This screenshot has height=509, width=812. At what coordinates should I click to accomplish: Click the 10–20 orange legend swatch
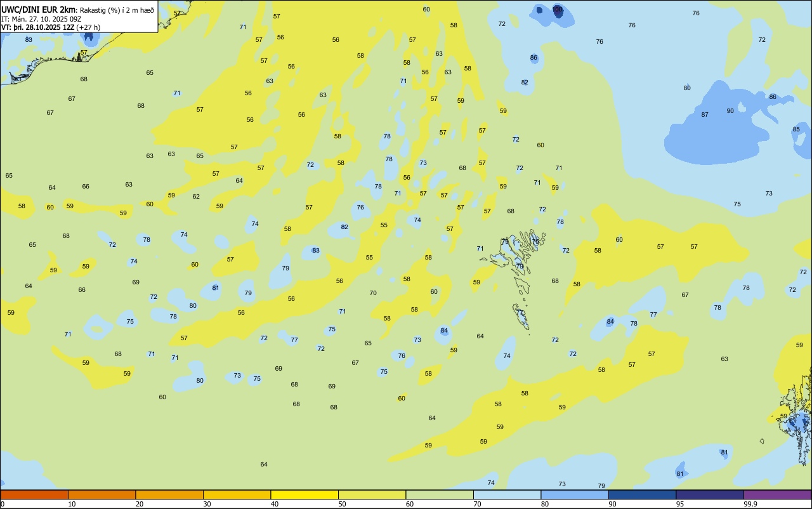coord(101,494)
